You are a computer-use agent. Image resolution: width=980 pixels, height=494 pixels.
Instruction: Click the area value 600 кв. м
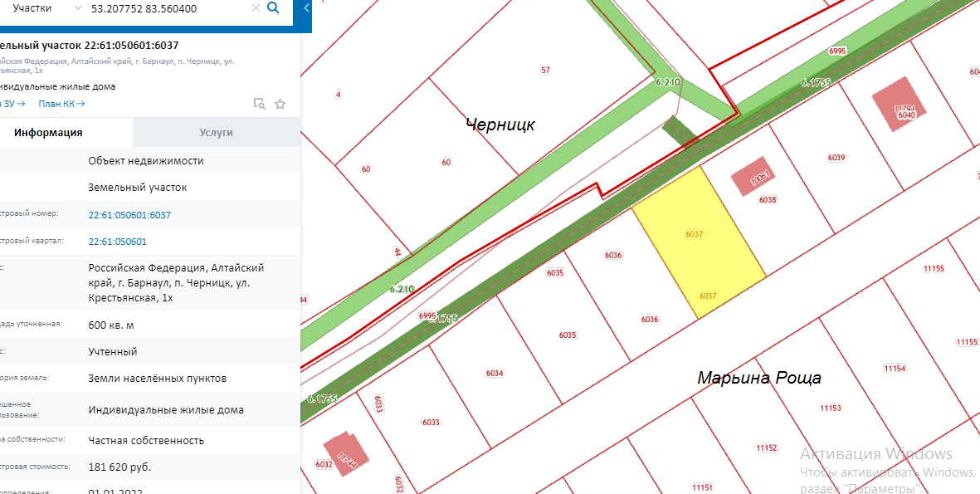point(111,325)
